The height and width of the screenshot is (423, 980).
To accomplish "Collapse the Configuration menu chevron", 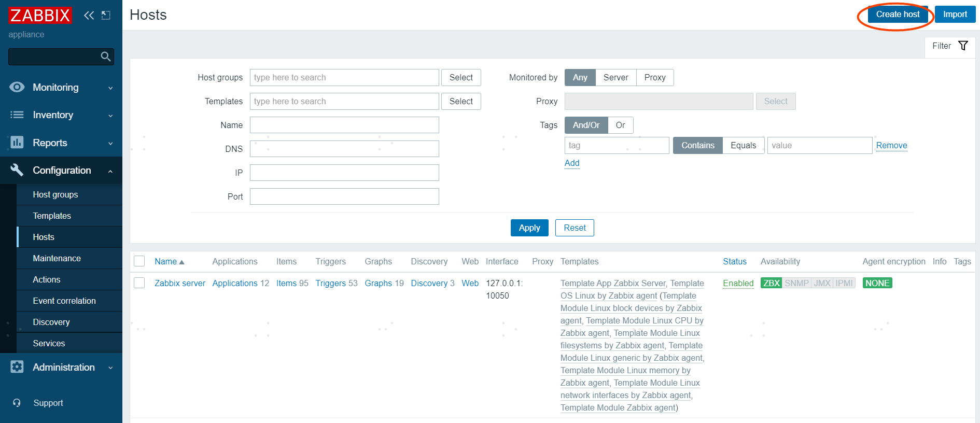I will [x=110, y=171].
